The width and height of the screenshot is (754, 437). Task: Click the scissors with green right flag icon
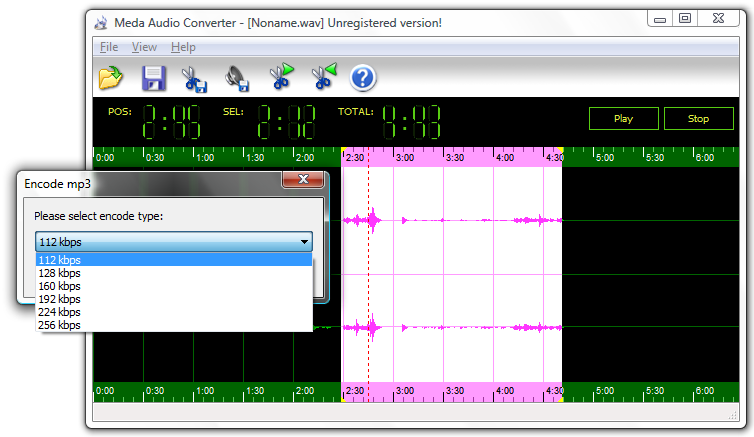281,76
